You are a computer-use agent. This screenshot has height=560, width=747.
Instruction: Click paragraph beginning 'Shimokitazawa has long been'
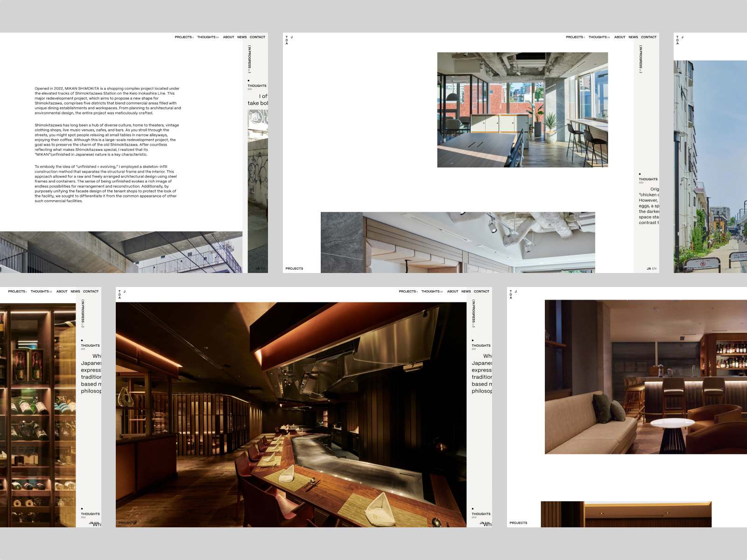click(107, 140)
